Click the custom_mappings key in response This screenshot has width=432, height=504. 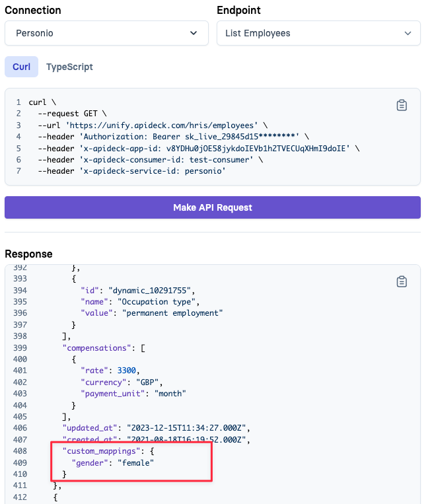(101, 451)
